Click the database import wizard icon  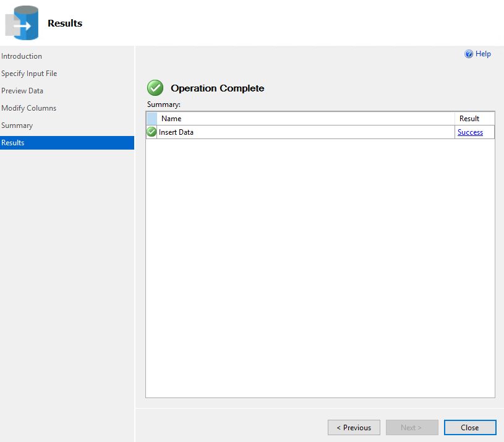point(22,23)
